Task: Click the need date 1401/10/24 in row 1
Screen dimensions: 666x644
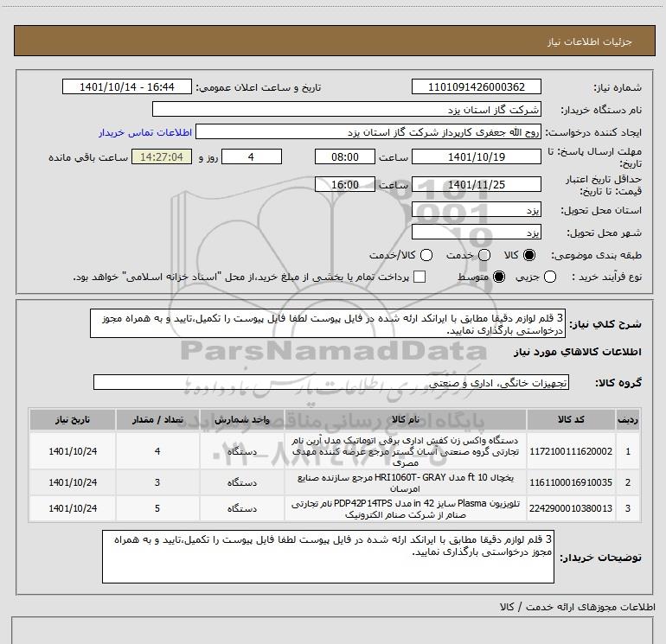Action: (73, 451)
